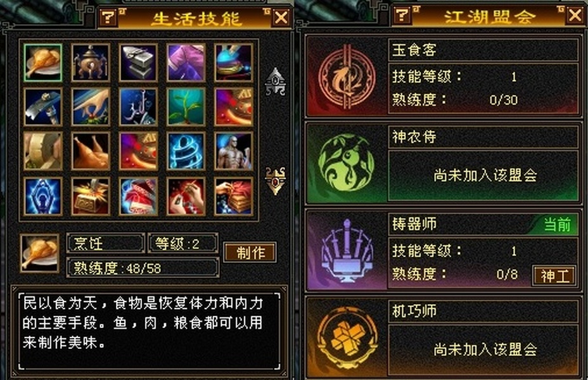Select the green sprout planting skill icon
588x380 pixels.
(x=186, y=107)
